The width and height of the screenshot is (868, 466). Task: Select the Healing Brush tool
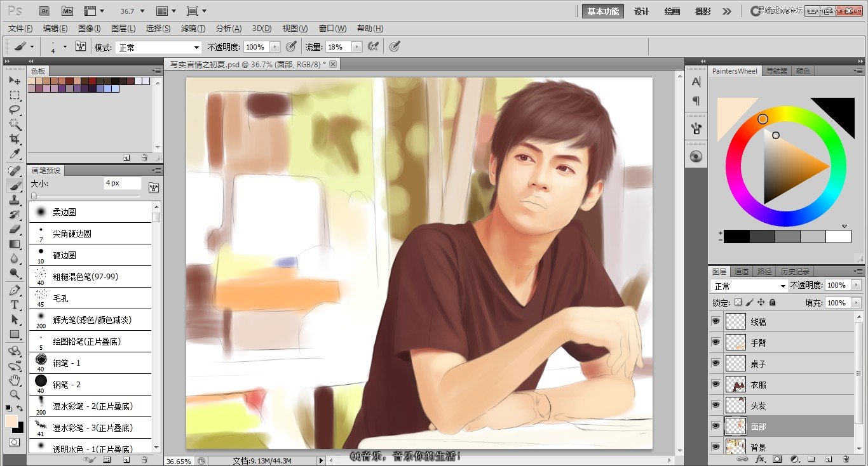pos(15,171)
